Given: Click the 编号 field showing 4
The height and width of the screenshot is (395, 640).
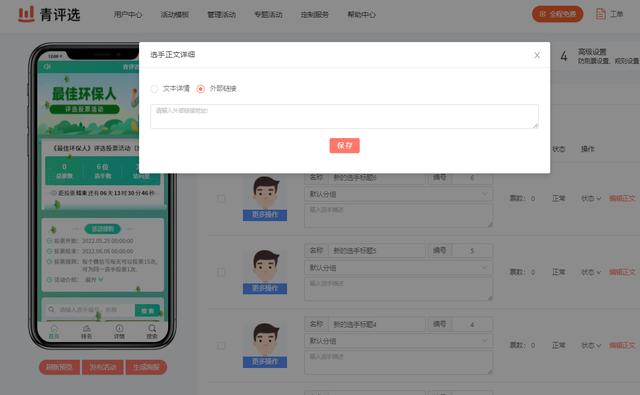Looking at the screenshot, I should pos(472,324).
